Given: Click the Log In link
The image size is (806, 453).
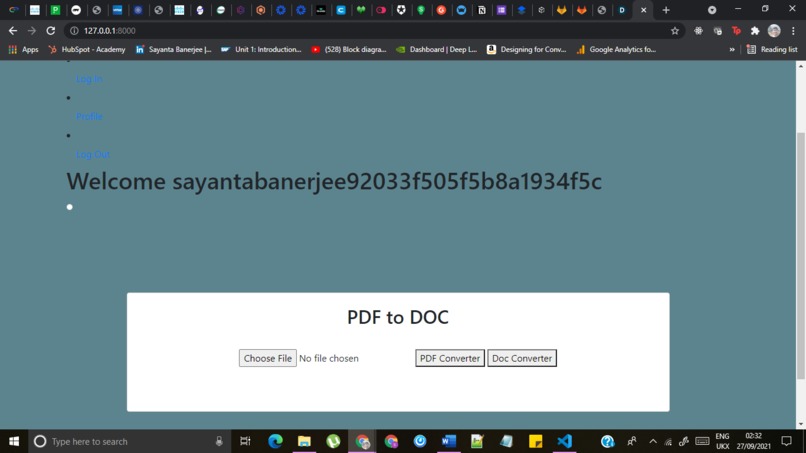Looking at the screenshot, I should click(x=89, y=79).
